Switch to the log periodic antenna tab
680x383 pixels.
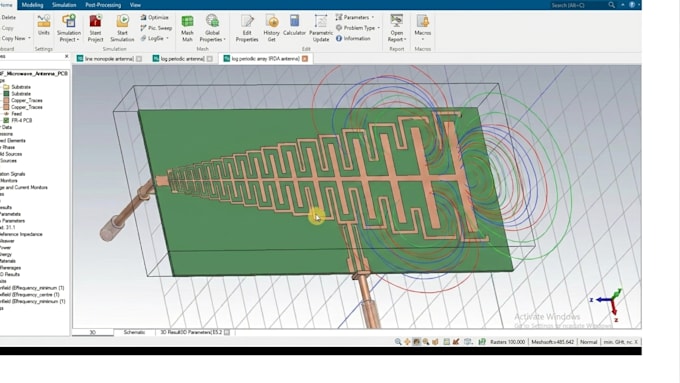182,59
